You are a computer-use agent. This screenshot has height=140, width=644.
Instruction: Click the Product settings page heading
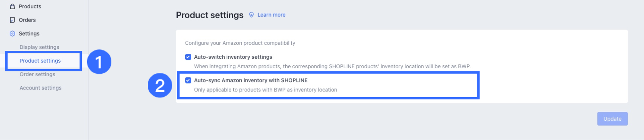210,15
